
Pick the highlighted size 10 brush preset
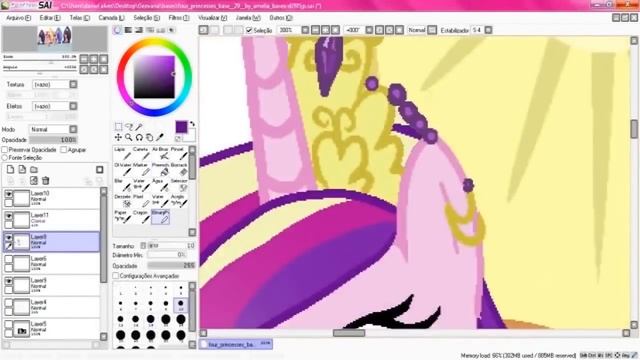[x=180, y=305]
